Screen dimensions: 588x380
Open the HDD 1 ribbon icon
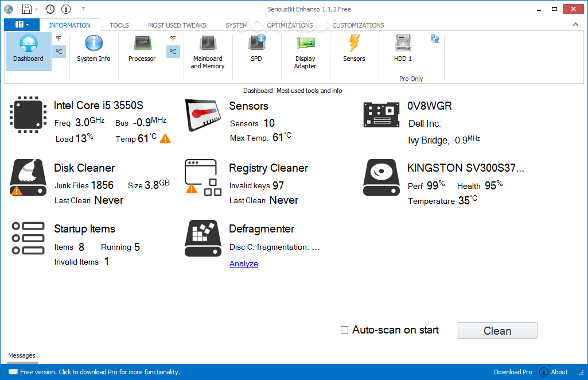403,48
